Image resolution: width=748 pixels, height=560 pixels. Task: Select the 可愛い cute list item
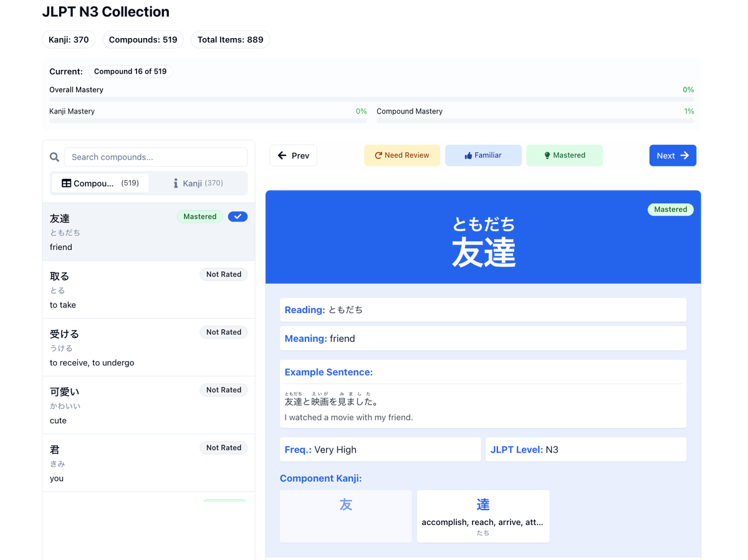tap(148, 405)
